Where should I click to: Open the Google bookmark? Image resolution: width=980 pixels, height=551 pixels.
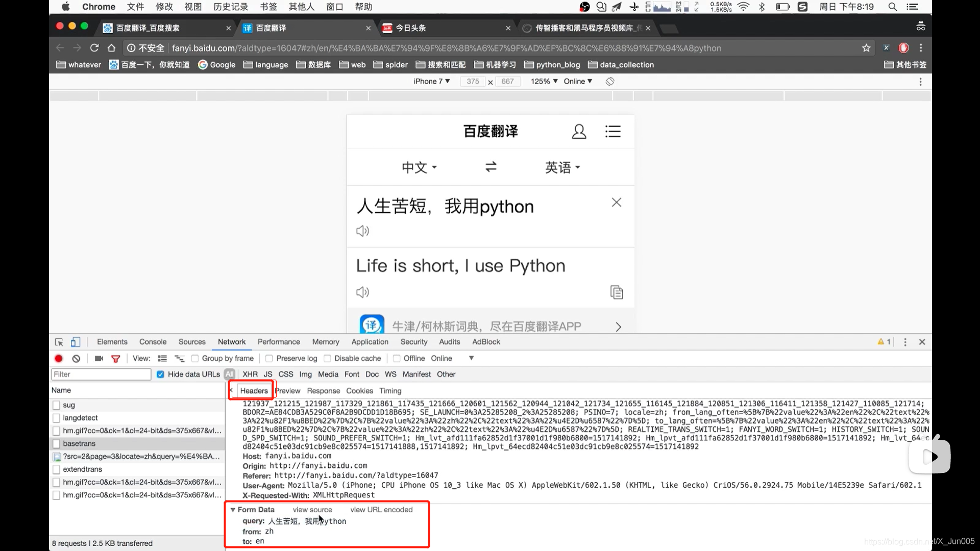pos(217,65)
